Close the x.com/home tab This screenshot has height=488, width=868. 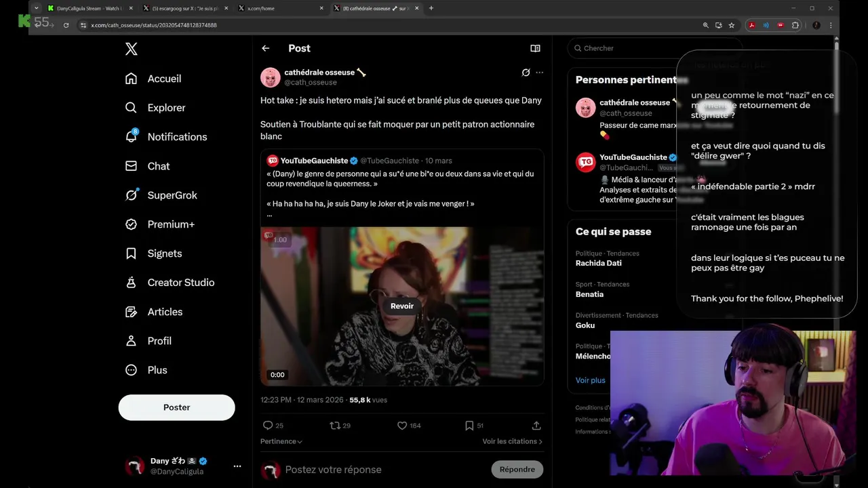point(321,8)
